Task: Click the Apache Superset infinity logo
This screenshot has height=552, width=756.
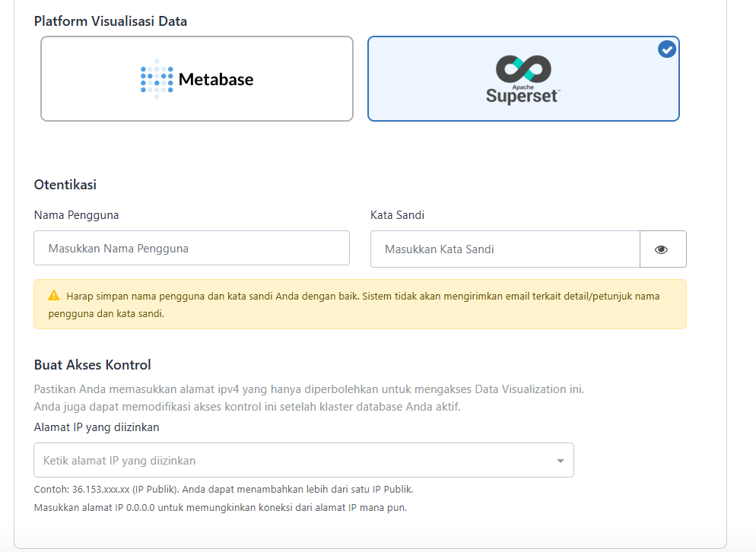Action: coord(523,69)
